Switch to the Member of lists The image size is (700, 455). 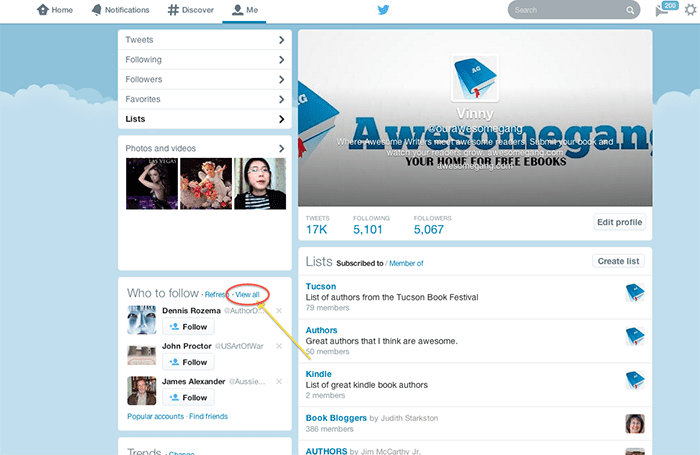(406, 263)
